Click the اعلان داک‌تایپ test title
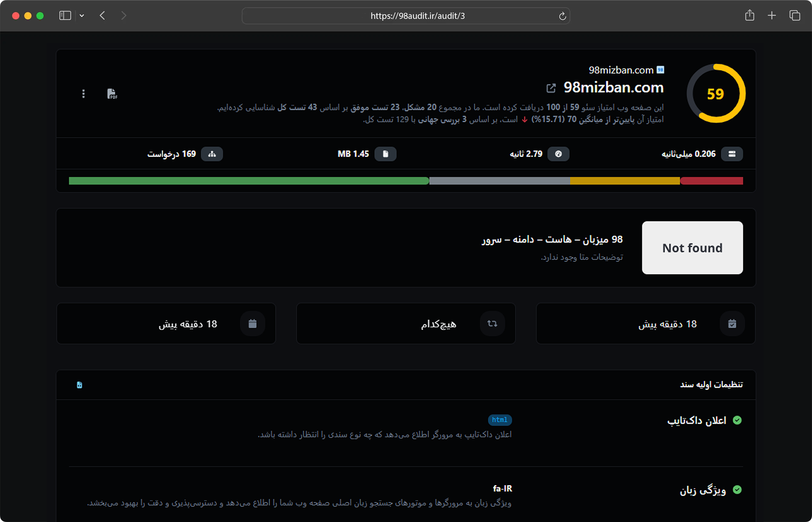The image size is (812, 522). click(x=697, y=420)
